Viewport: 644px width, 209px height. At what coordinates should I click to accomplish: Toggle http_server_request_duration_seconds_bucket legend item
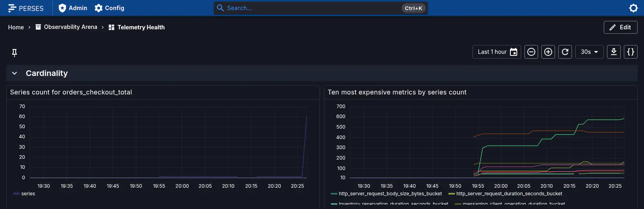pyautogui.click(x=505, y=194)
